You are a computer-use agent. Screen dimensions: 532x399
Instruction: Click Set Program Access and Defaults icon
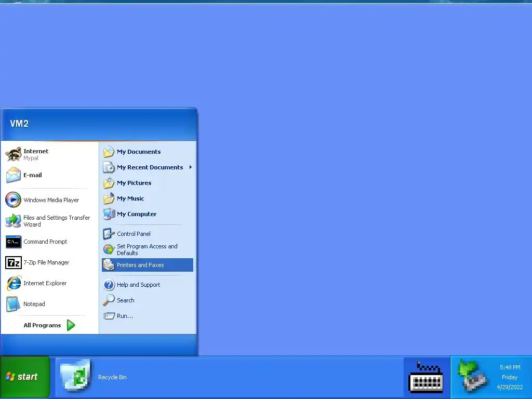pos(109,249)
